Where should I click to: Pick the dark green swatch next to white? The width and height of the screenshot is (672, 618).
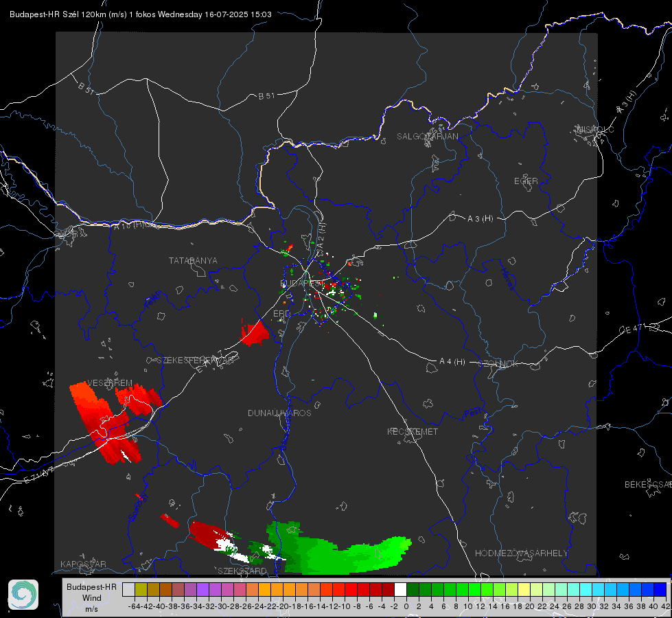413,590
